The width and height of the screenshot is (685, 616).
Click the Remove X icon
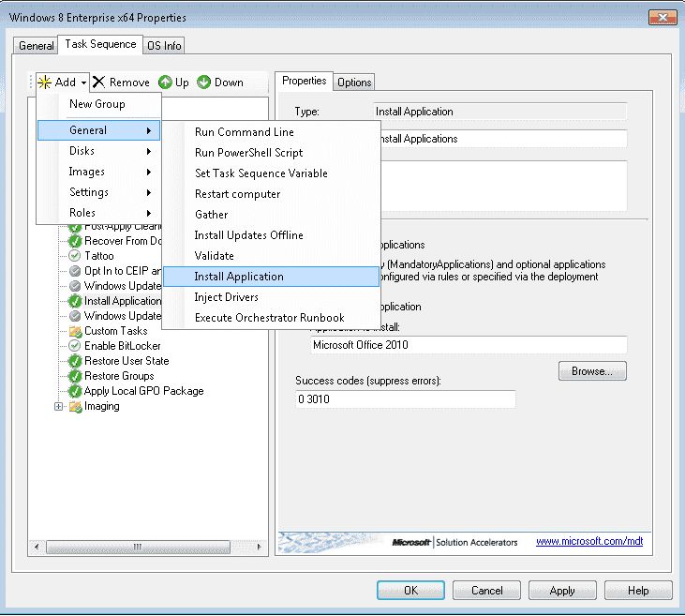[98, 83]
